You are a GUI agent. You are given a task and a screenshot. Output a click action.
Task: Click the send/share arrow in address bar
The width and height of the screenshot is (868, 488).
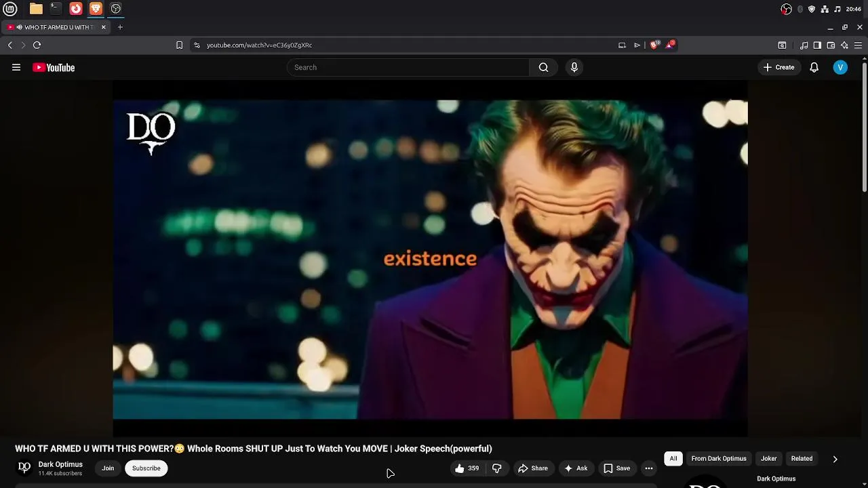[637, 45]
